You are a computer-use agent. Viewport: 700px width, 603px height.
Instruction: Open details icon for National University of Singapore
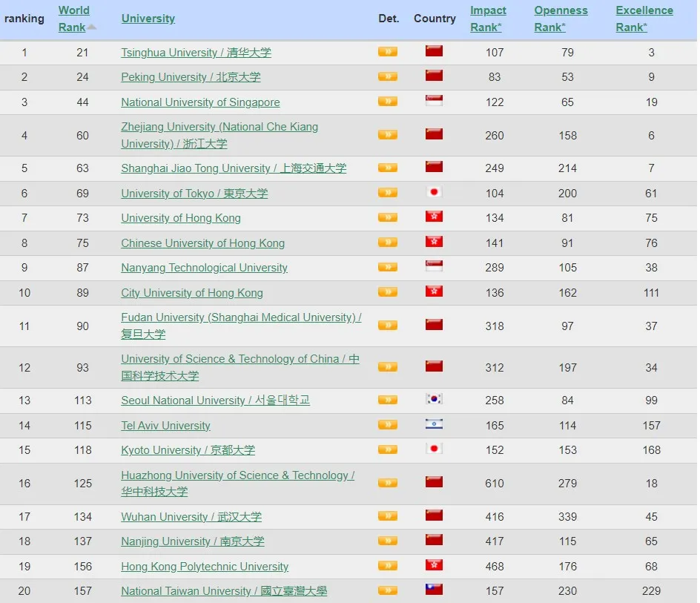coord(388,102)
